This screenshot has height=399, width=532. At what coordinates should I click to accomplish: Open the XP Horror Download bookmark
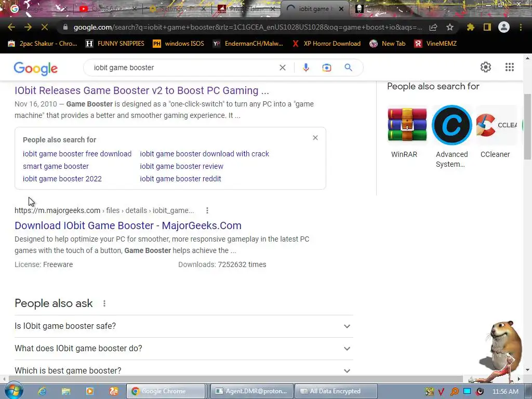coord(326,44)
